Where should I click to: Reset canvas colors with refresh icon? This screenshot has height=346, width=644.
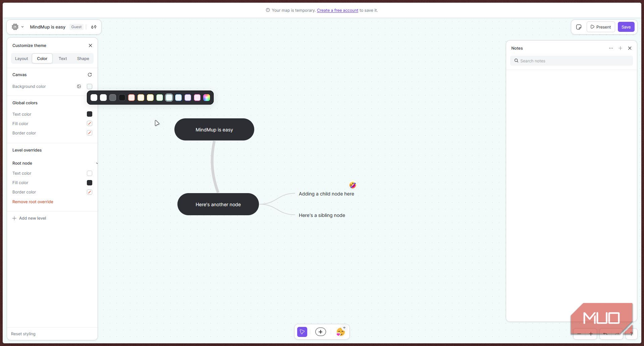[90, 75]
